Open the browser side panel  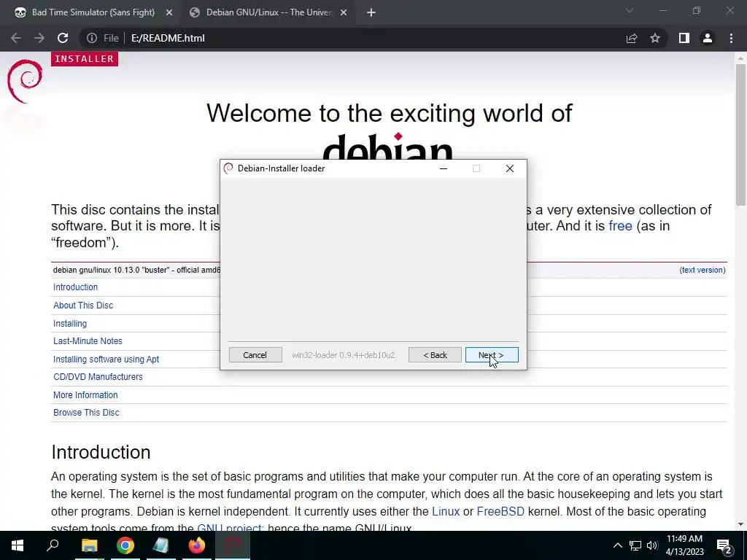[684, 38]
